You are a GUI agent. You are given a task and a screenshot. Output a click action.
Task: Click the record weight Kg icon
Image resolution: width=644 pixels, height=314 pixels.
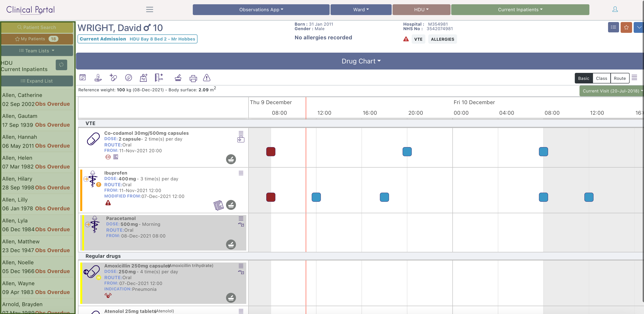coord(143,78)
